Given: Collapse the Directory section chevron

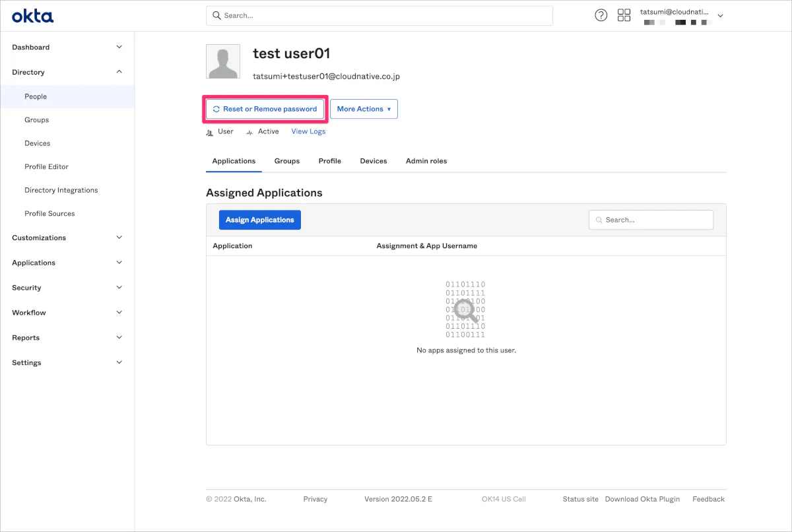Looking at the screenshot, I should 119,72.
